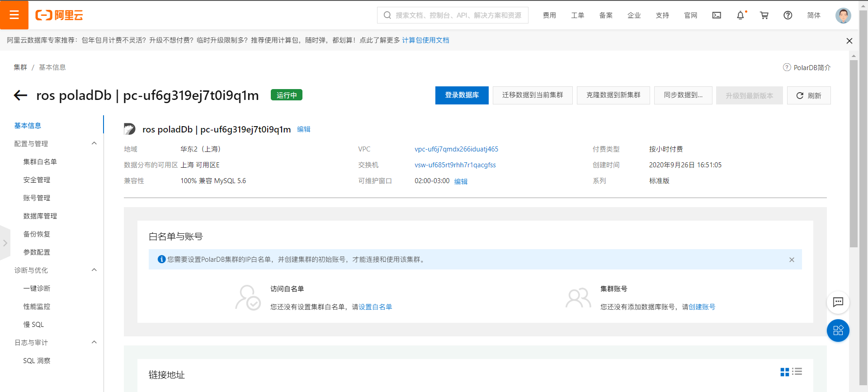Expand the collapsed left side panel handle
The height and width of the screenshot is (392, 868).
[5, 243]
